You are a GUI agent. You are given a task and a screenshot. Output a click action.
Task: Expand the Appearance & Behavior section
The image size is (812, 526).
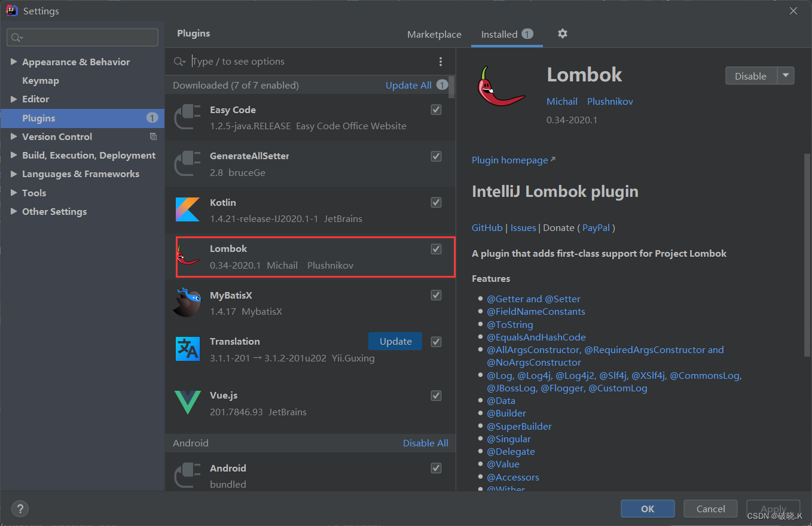point(14,62)
